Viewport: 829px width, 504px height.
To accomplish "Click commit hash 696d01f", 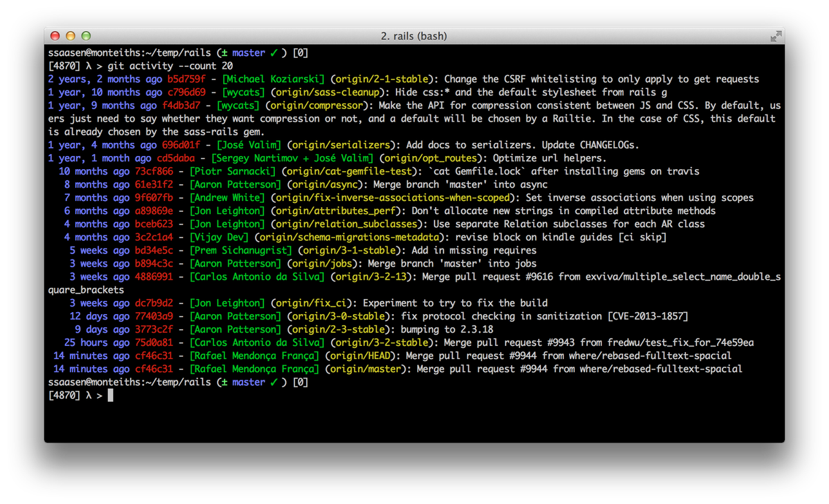I will (x=181, y=145).
